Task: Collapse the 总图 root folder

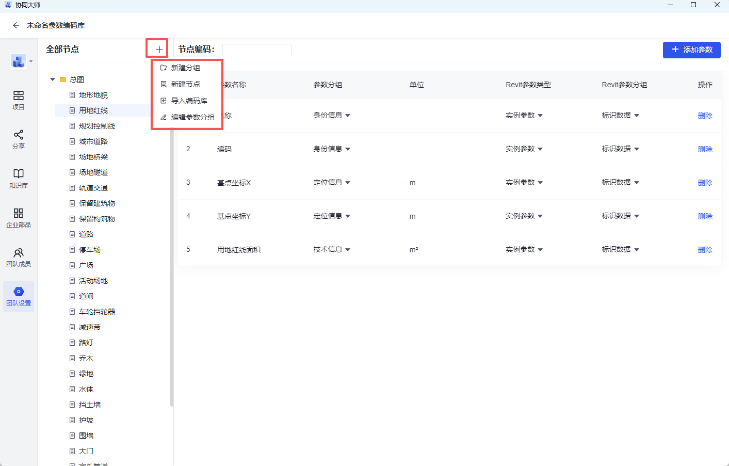Action: pos(52,79)
